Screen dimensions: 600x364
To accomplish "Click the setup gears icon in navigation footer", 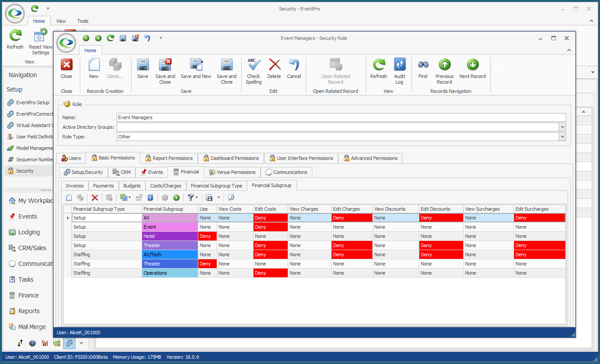I will tap(69, 343).
